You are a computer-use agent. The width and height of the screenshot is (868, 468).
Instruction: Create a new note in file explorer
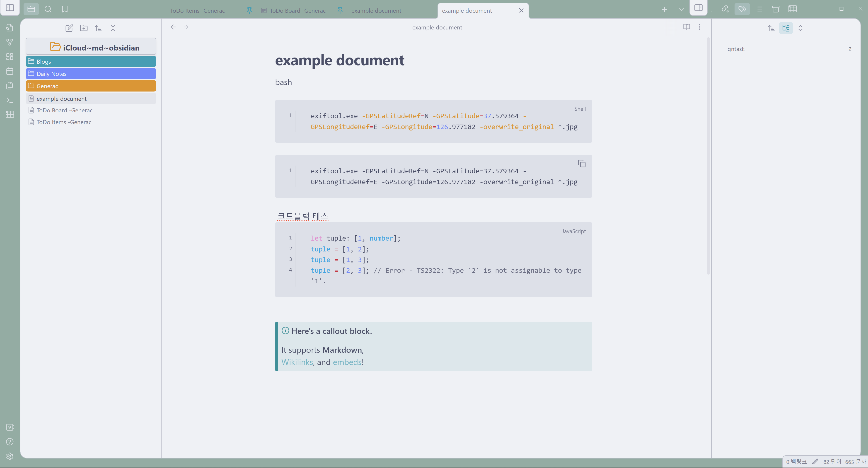[69, 28]
